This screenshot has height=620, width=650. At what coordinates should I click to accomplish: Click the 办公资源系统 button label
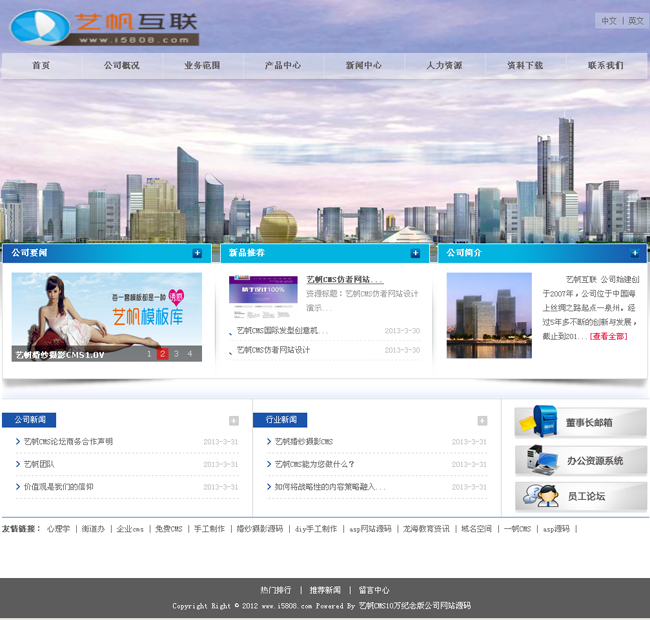click(x=595, y=461)
